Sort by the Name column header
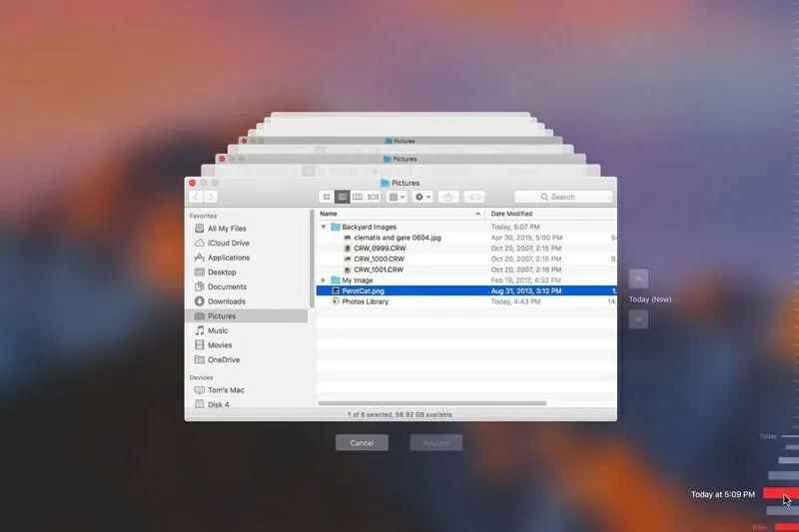 (400, 214)
